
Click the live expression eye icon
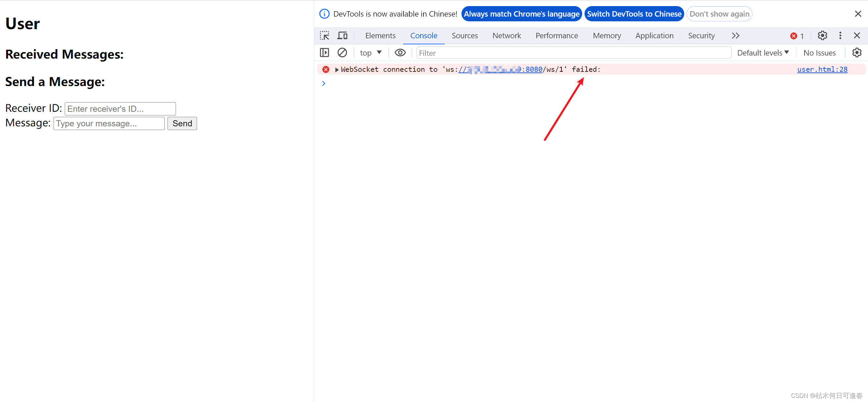pyautogui.click(x=400, y=53)
